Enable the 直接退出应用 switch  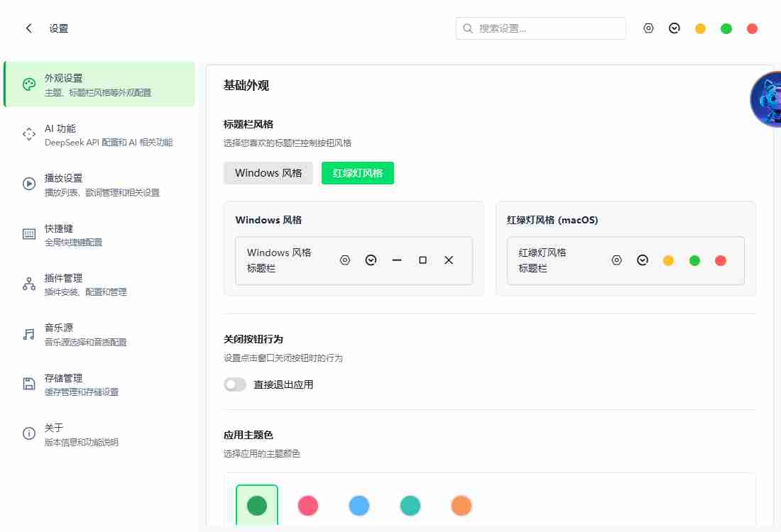tap(235, 384)
